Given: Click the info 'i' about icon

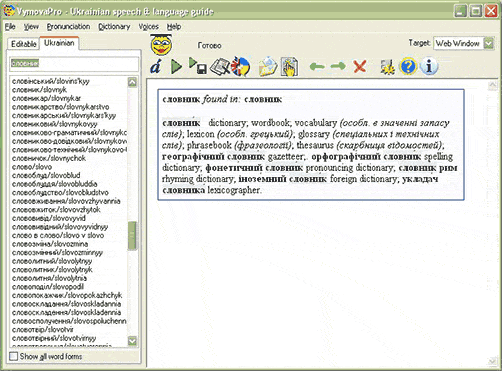Looking at the screenshot, I should click(429, 66).
